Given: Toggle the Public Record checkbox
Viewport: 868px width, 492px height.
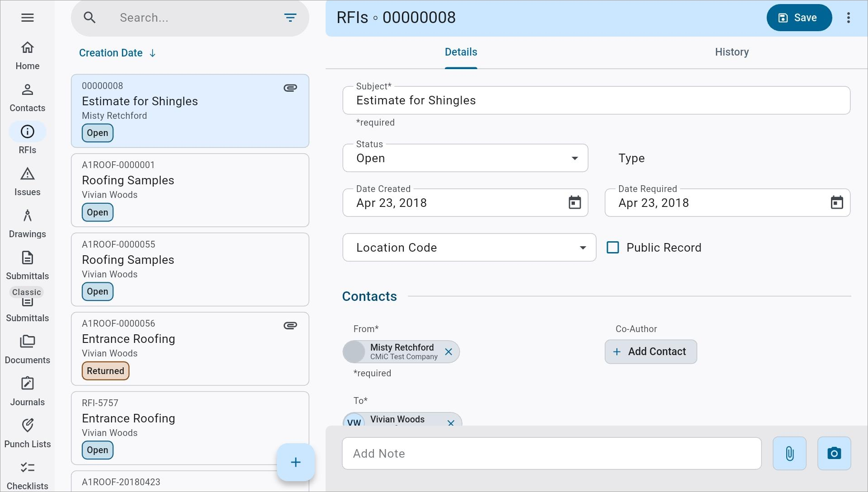Looking at the screenshot, I should pyautogui.click(x=613, y=248).
